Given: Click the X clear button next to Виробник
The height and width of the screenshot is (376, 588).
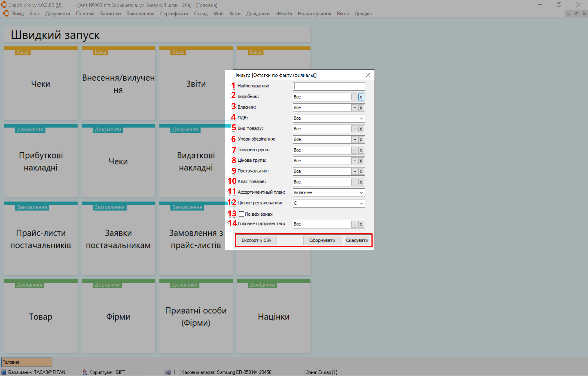Looking at the screenshot, I should pyautogui.click(x=361, y=97).
